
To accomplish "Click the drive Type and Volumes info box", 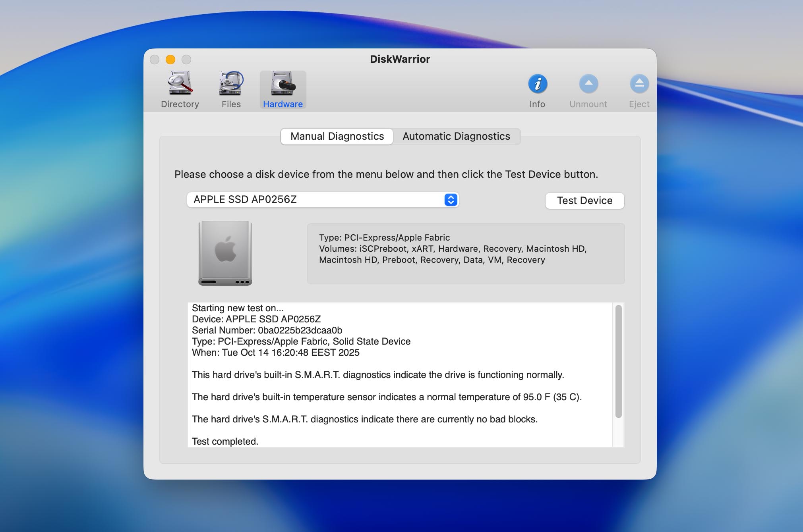I will pos(466,253).
